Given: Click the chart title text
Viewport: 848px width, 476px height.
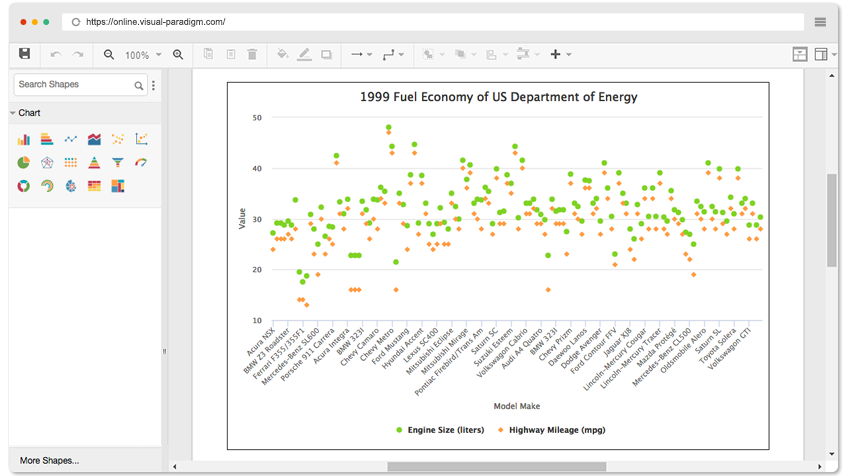Looking at the screenshot, I should click(x=499, y=97).
